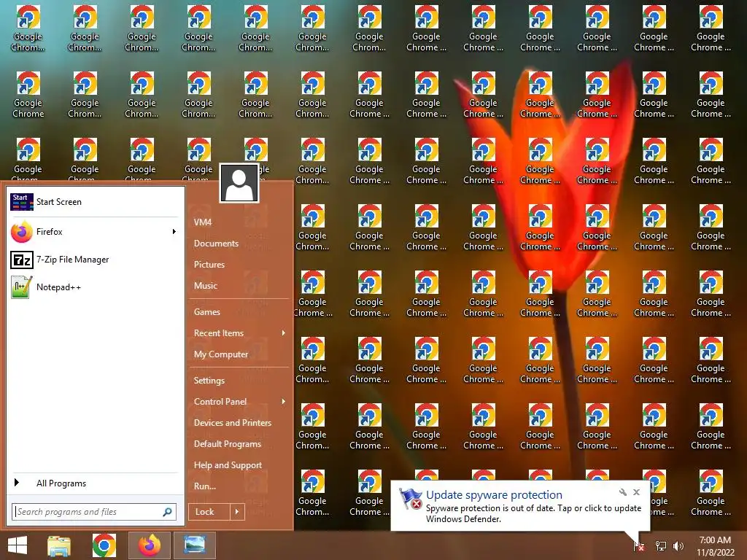
Task: Open Start Screen from the start menu
Action: click(x=95, y=202)
